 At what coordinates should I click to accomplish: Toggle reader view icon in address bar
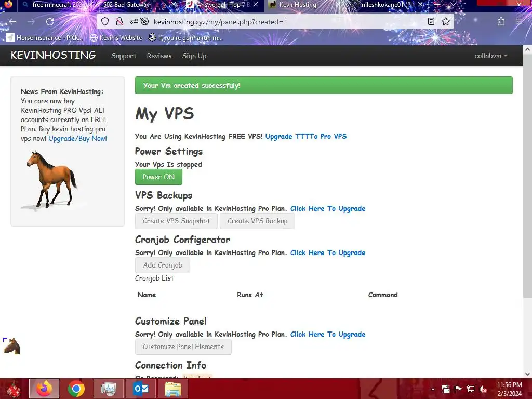[x=431, y=22]
